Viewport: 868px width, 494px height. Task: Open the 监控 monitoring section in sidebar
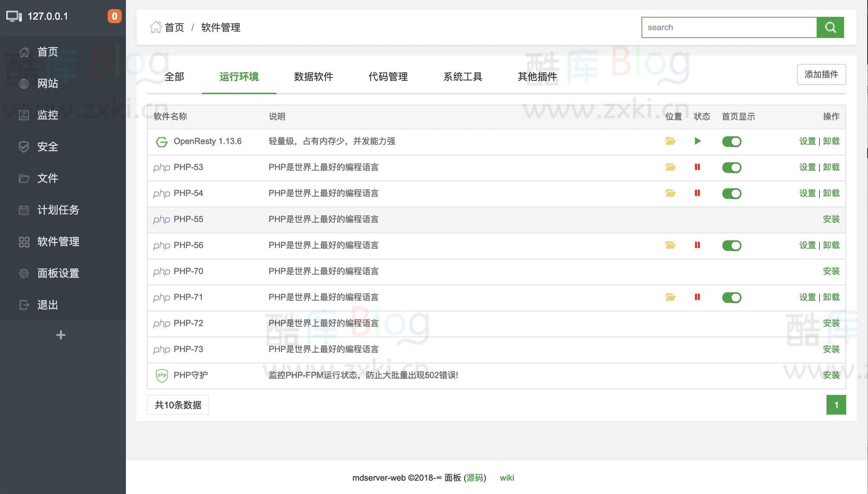(x=24, y=115)
